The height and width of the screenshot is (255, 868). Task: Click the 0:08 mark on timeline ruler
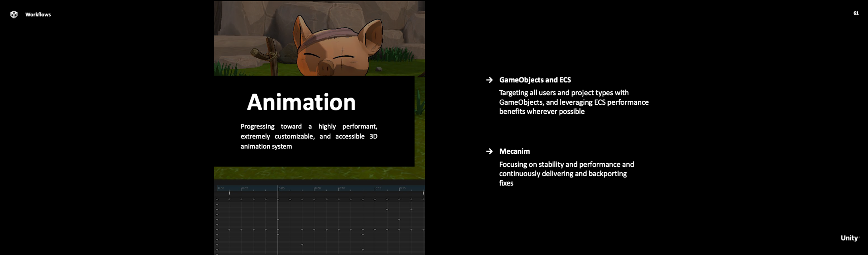point(317,188)
